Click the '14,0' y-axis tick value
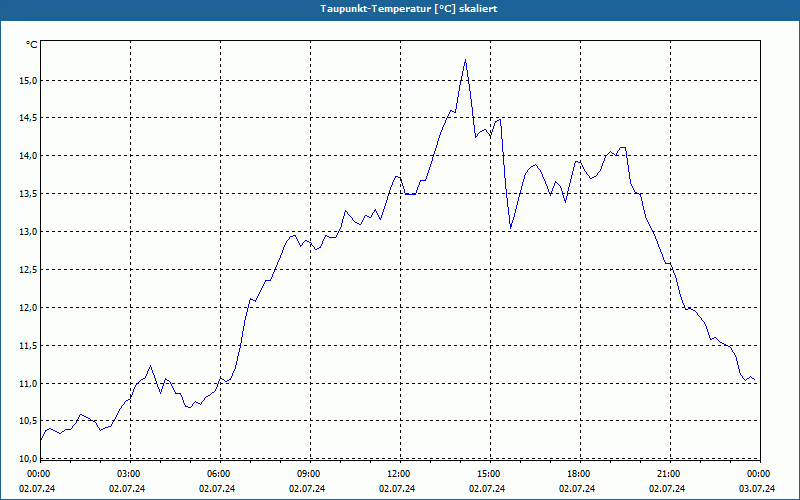This screenshot has height=500, width=800. coord(29,156)
